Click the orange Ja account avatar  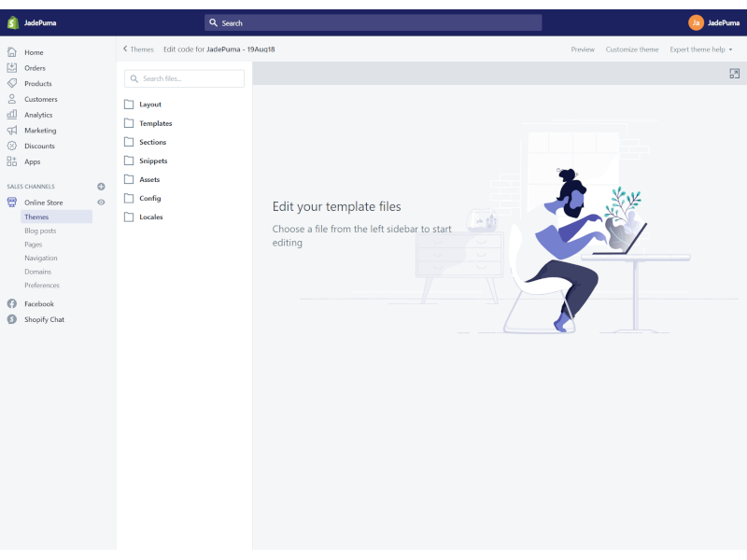point(696,22)
